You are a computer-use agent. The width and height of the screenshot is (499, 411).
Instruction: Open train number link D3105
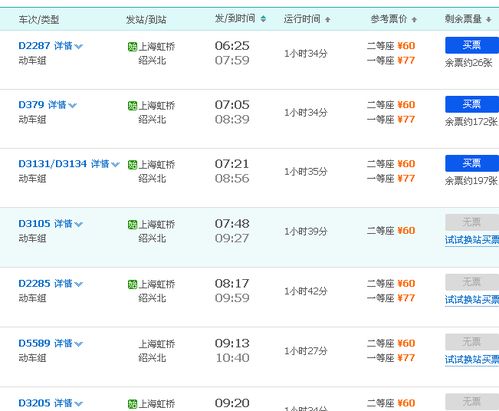coord(34,223)
